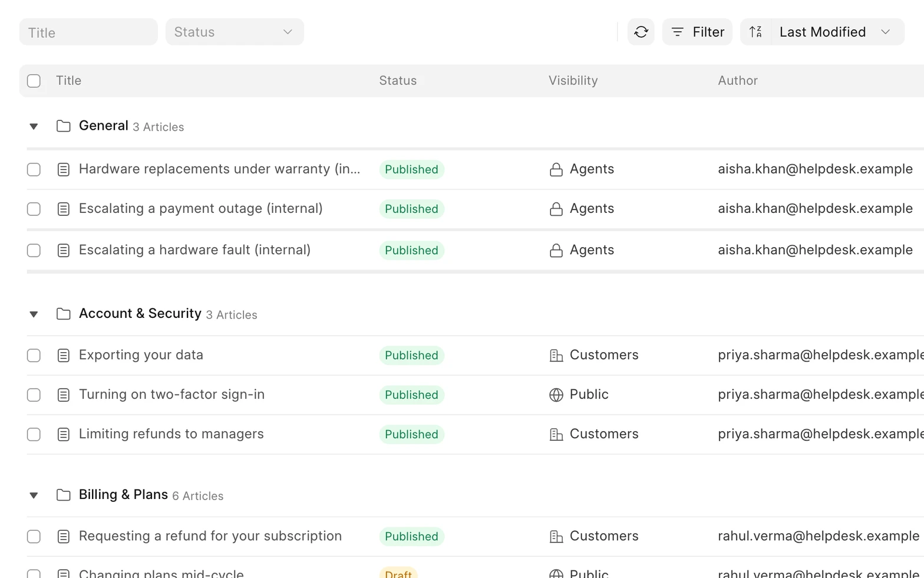Image resolution: width=924 pixels, height=578 pixels.
Task: Select the Escalating a payment outage checkbox
Action: tap(34, 209)
